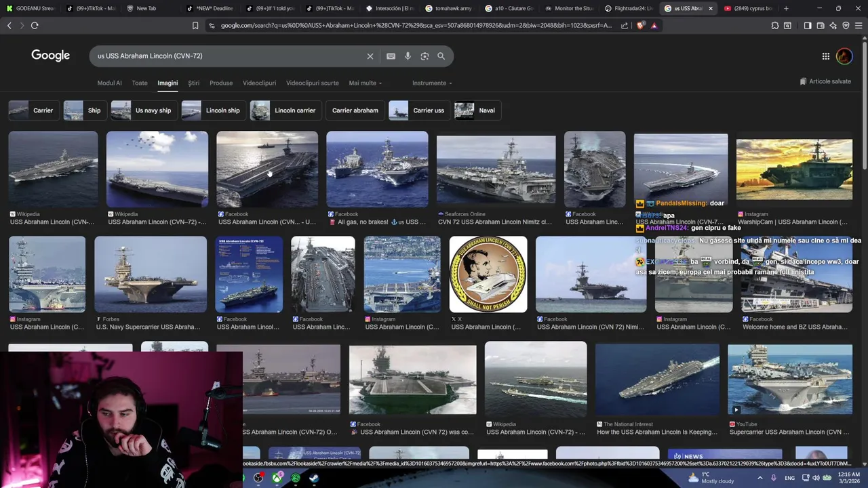Toggle the browser sidebar panel
This screenshot has height=488, width=868.
click(808, 26)
